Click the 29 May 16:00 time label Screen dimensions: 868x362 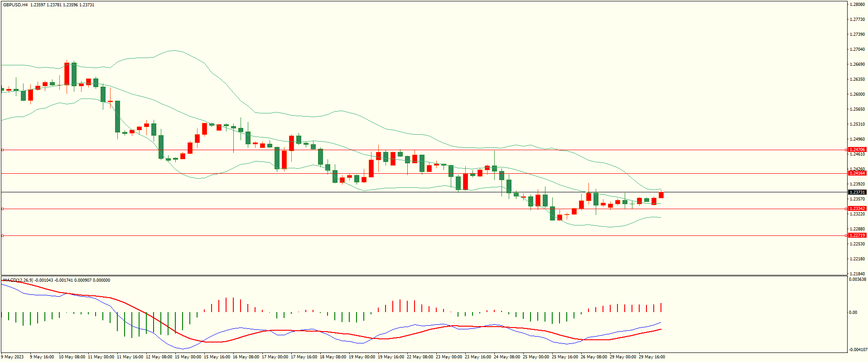652,357
